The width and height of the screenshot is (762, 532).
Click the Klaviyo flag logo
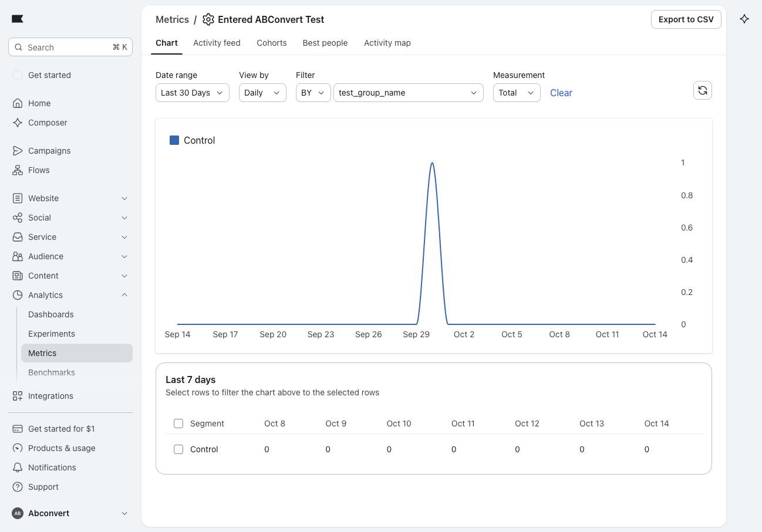click(18, 19)
